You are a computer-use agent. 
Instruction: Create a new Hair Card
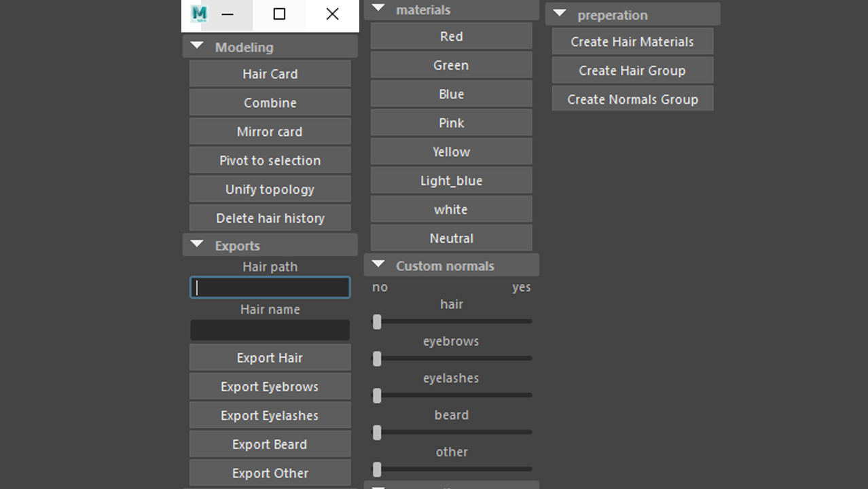(270, 73)
